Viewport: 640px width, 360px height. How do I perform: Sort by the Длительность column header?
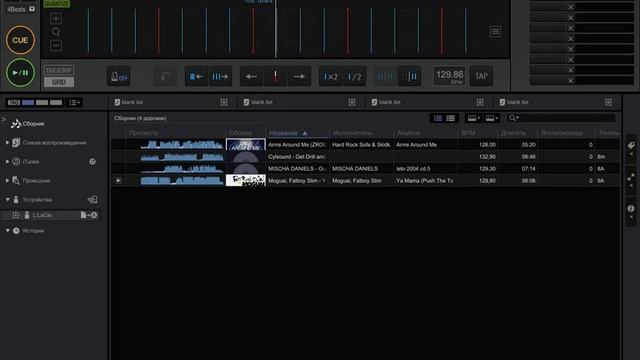518,133
